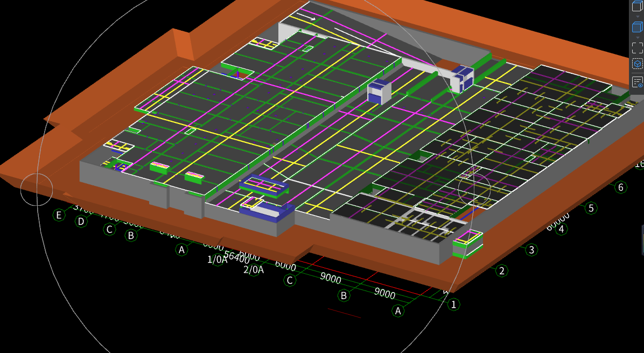
Task: Click the zoom extents dashed-frame icon
Action: click(x=637, y=48)
